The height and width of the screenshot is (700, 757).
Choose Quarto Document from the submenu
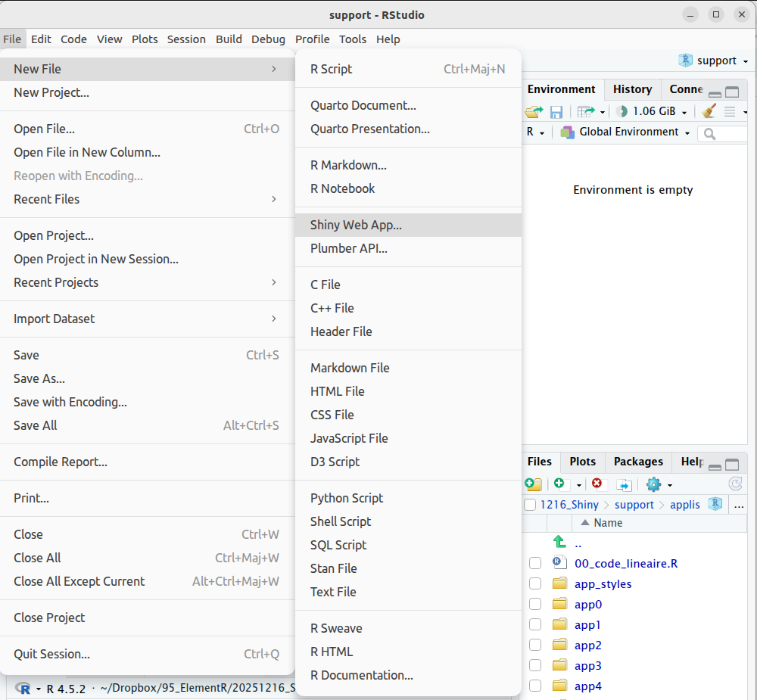[363, 105]
